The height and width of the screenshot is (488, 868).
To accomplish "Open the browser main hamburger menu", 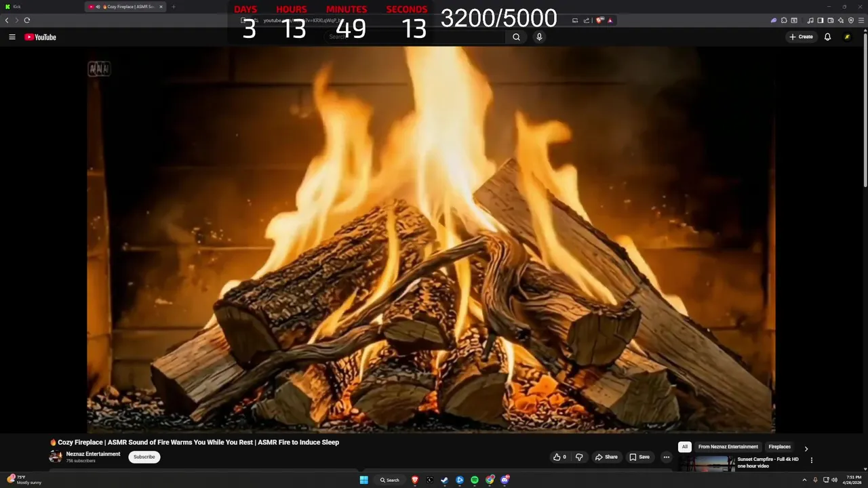I will (x=861, y=20).
